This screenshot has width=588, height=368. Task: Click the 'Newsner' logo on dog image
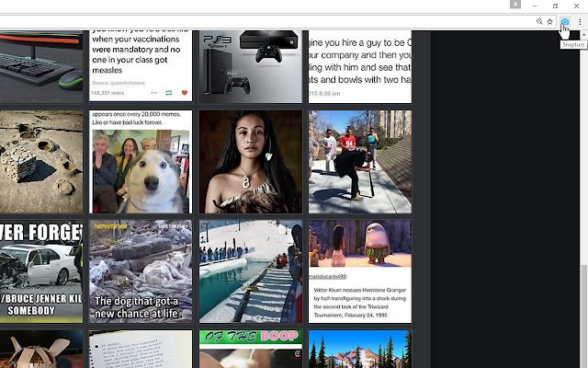pos(111,226)
